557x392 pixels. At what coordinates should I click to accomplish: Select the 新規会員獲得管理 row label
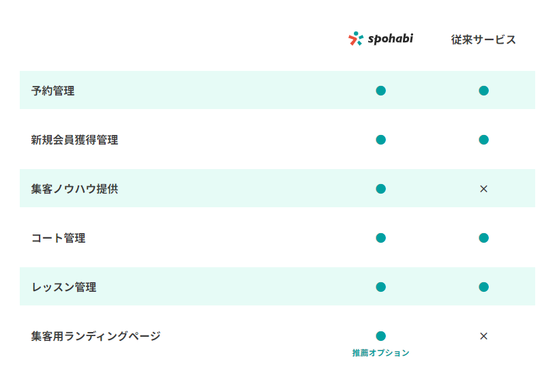click(x=74, y=140)
